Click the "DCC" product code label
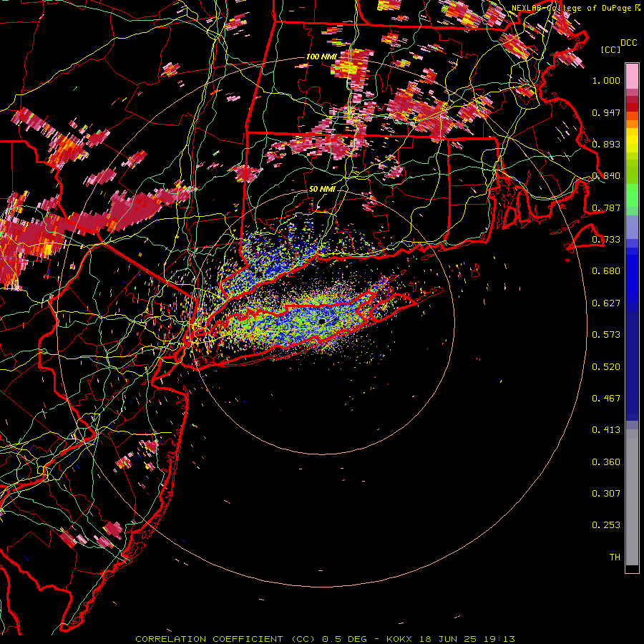 click(x=628, y=43)
